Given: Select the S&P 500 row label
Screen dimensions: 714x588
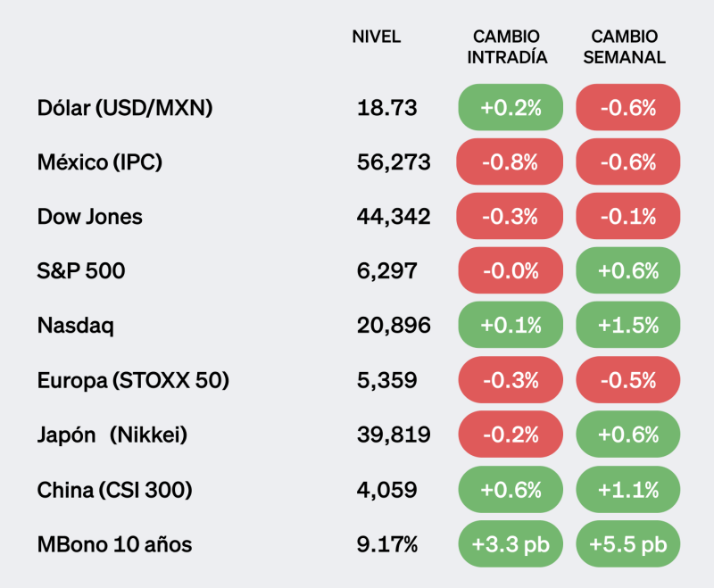Looking at the screenshot, I should point(81,271).
